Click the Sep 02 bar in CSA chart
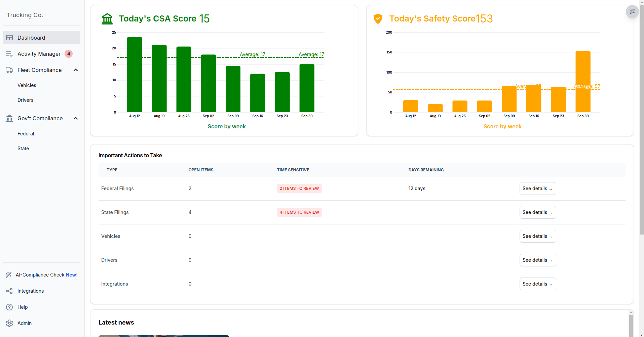This screenshot has width=644, height=337. 209,83
